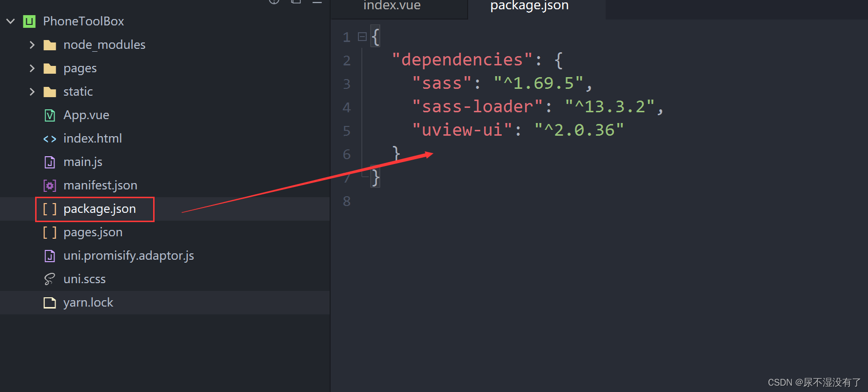Click the "^1.69.5" version value
This screenshot has height=392, width=868.
[x=539, y=83]
